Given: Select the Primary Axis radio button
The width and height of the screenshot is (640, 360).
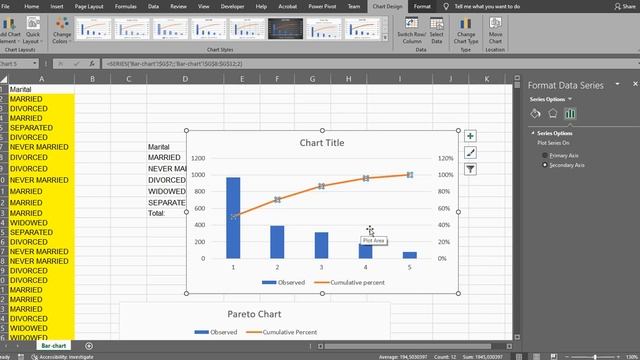Looking at the screenshot, I should click(544, 156).
